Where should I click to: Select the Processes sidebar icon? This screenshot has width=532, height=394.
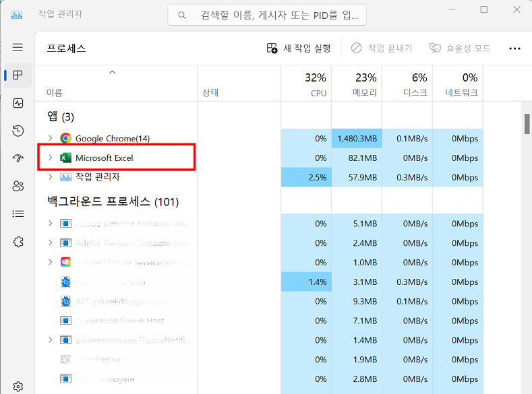18,75
